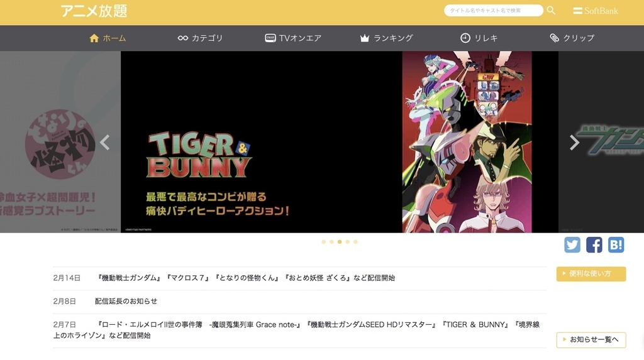
Task: Select the first carousel indicator dot
Action: [x=324, y=242]
